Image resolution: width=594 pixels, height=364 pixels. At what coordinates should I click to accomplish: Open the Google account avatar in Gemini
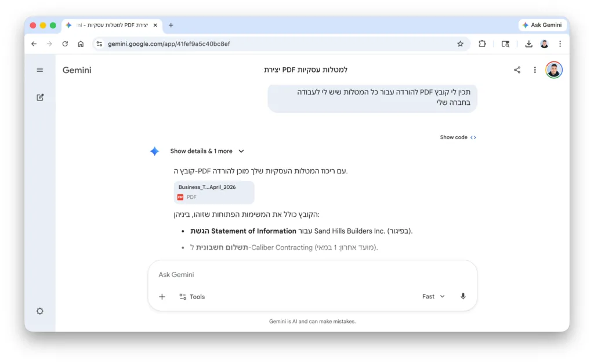pyautogui.click(x=554, y=70)
